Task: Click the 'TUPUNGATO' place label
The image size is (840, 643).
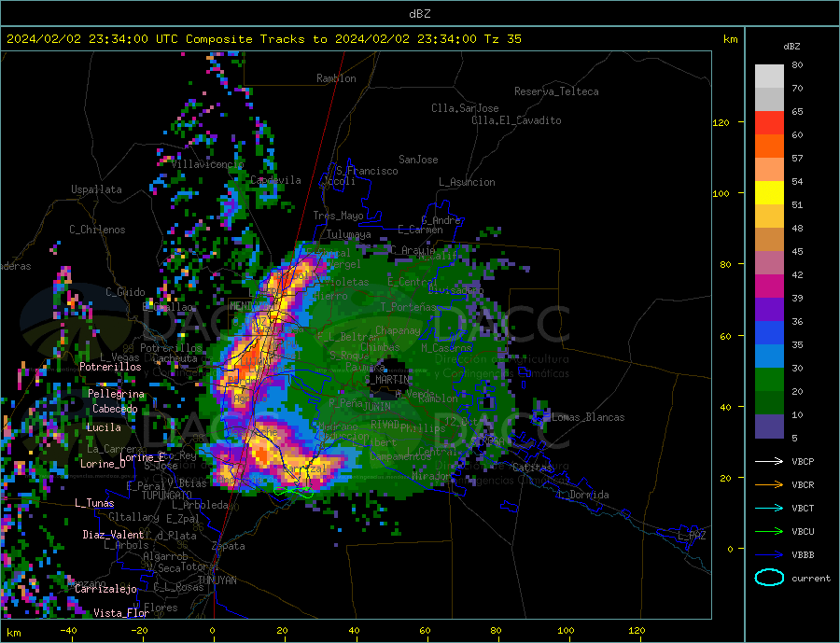Action: (166, 496)
